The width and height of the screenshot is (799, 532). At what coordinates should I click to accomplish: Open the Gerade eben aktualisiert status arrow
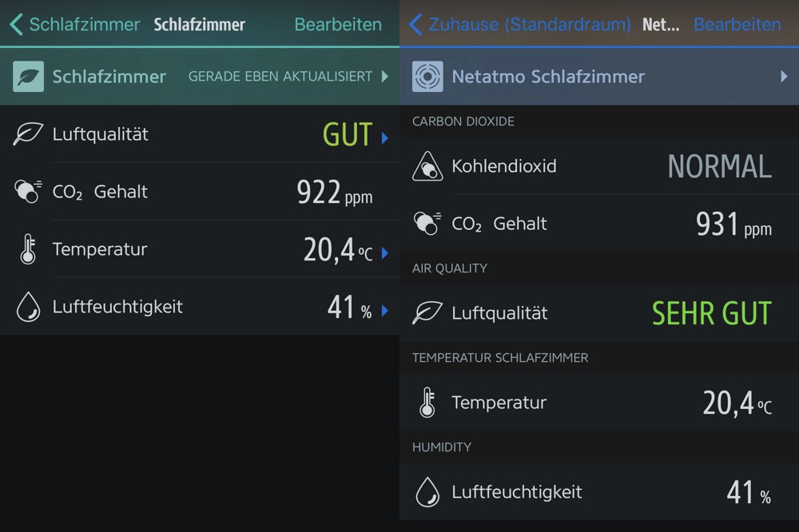coord(384,77)
